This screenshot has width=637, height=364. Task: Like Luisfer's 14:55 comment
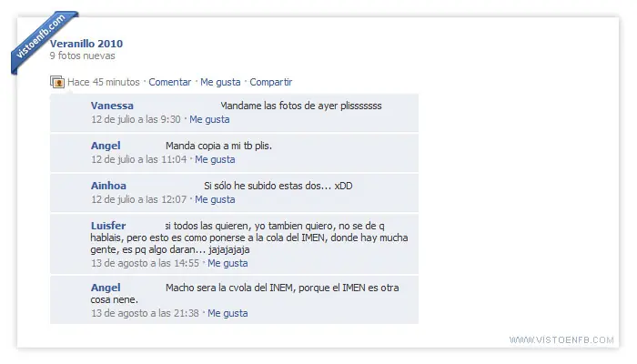tap(227, 263)
